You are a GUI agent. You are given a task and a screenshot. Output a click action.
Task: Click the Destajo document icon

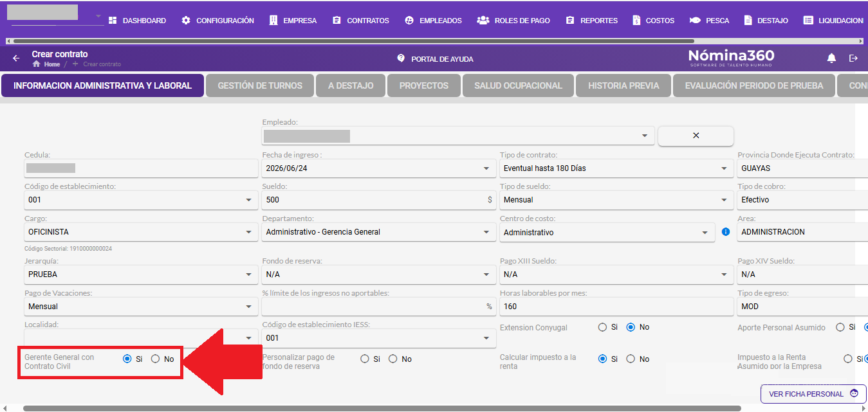click(748, 21)
